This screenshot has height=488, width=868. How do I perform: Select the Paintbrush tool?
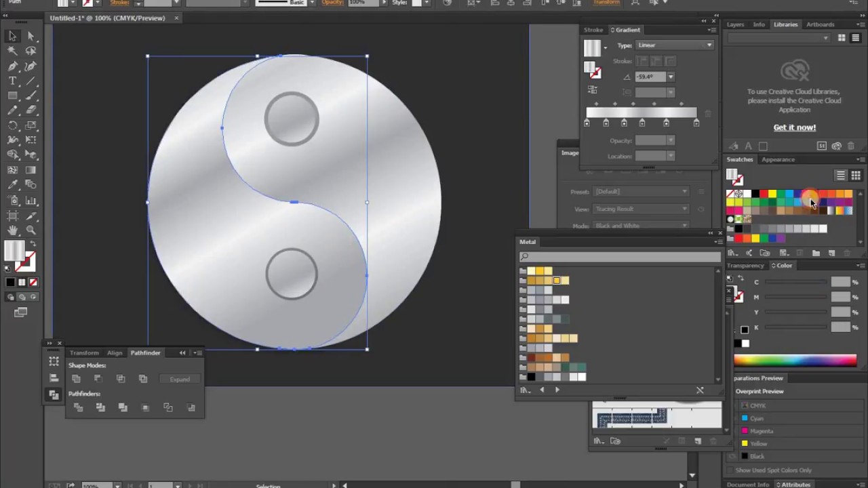31,96
